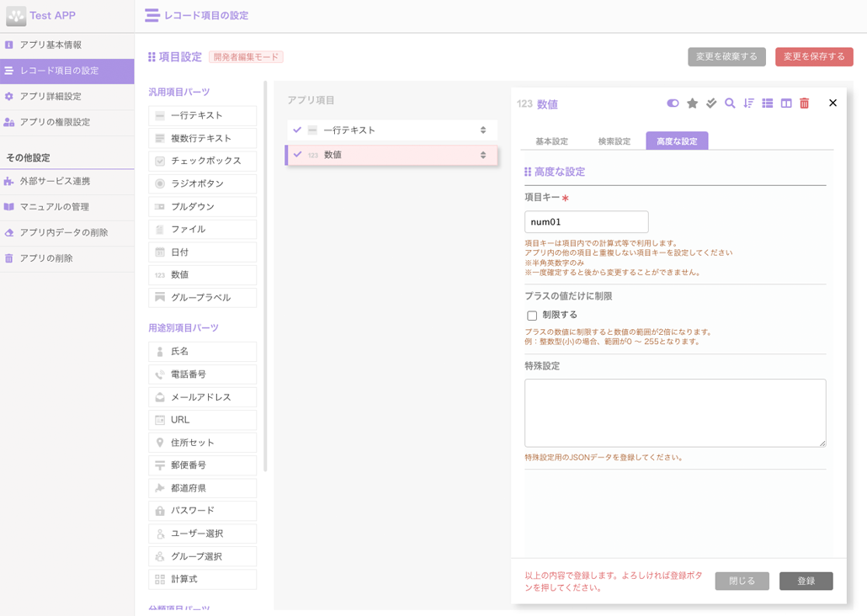Click the sort descending icon in 数値 header
The height and width of the screenshot is (616, 867).
point(748,104)
